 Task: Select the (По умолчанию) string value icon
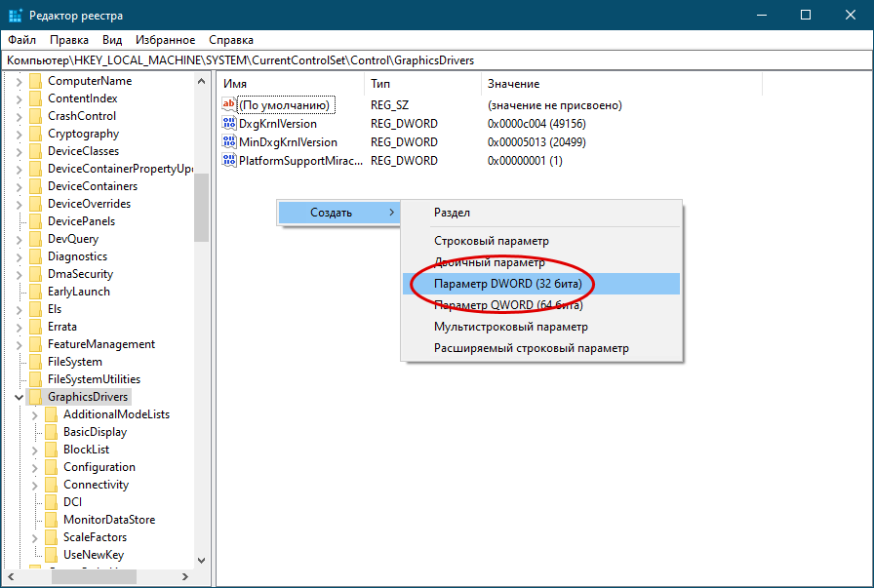coord(229,105)
